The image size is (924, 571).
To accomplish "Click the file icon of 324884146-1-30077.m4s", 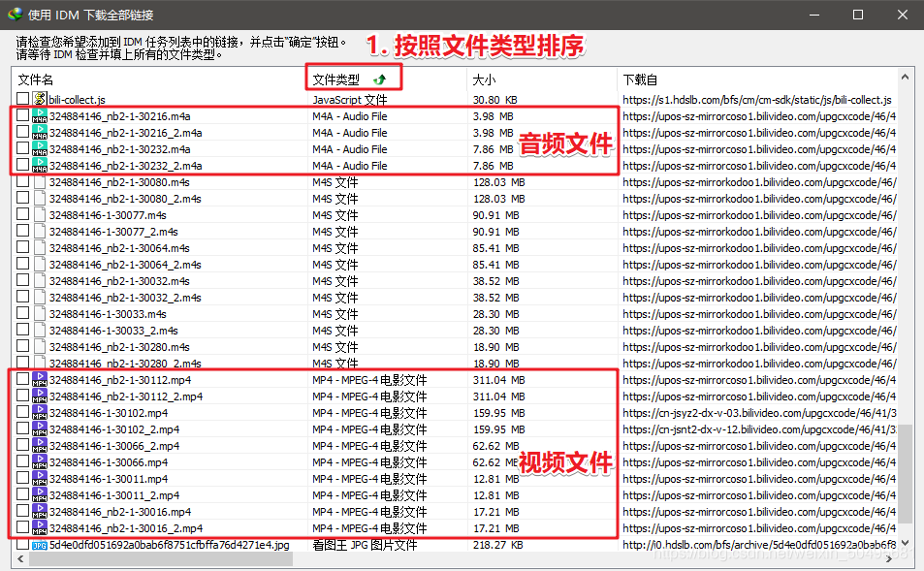I will [40, 214].
